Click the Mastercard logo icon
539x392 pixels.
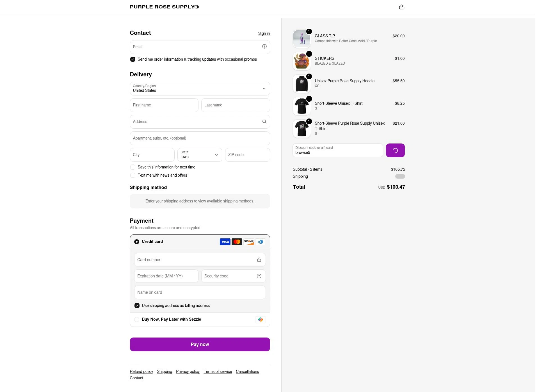click(x=237, y=242)
